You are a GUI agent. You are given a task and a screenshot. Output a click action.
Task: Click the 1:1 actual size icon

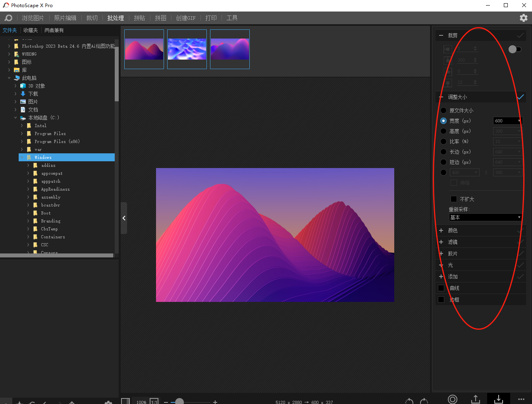tap(154, 402)
